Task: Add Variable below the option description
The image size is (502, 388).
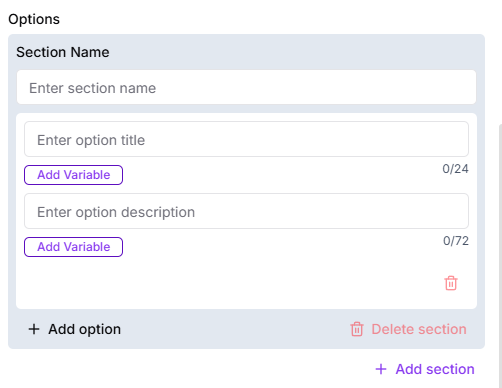Action: 73,247
